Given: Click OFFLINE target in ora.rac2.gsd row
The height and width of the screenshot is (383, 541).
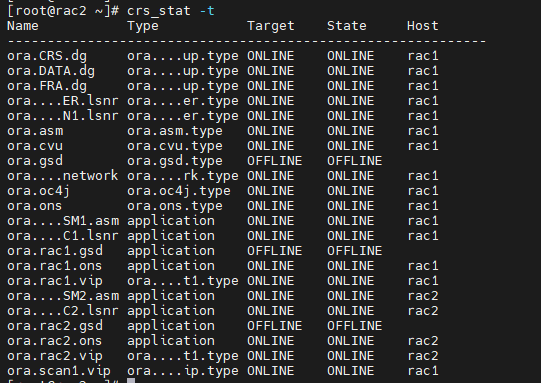Looking at the screenshot, I should coord(275,326).
